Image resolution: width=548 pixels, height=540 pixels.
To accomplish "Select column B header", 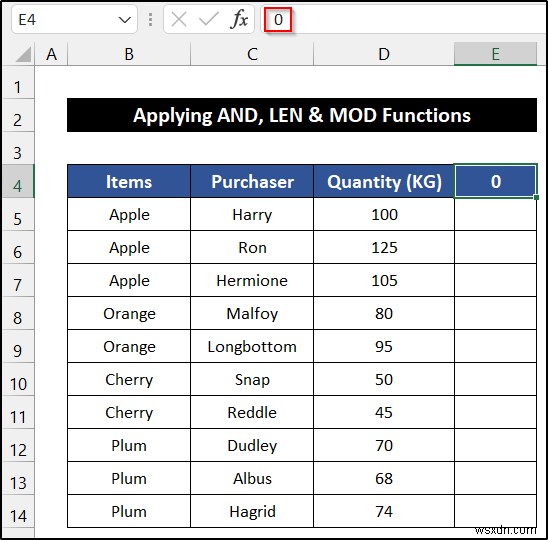I will [x=129, y=54].
